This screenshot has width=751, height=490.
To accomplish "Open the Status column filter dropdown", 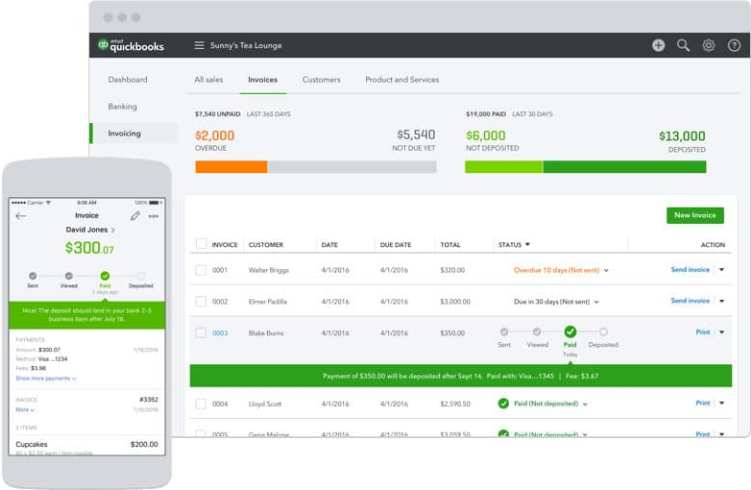I will (x=527, y=244).
